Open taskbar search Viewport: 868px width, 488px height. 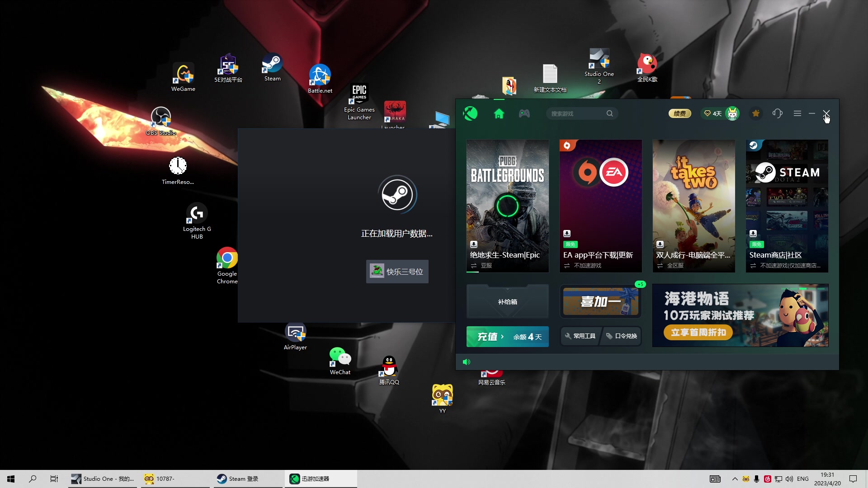33,479
